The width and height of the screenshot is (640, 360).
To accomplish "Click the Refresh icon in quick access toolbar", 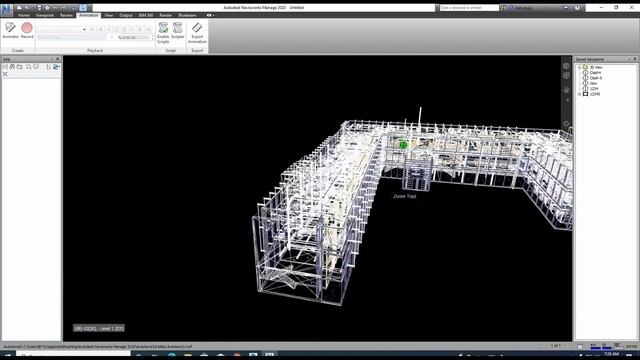I will click(47, 7).
